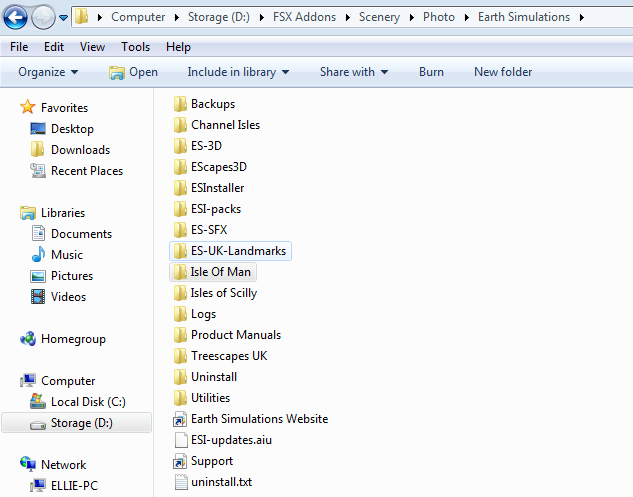Select Favorites star icon in navigation pane
Image resolution: width=633 pixels, height=497 pixels.
pyautogui.click(x=27, y=107)
